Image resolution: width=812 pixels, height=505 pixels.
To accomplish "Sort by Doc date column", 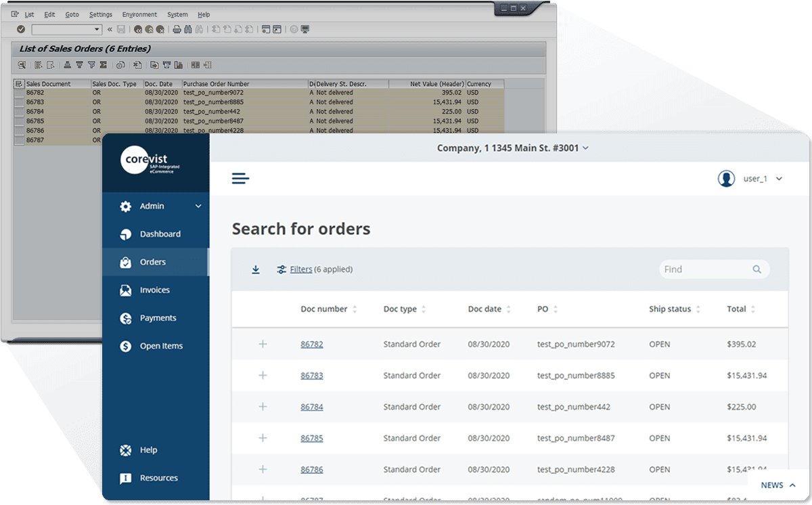I will click(489, 309).
